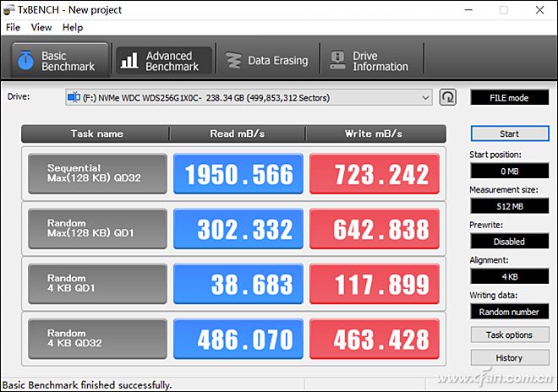Click the write value 117.899
The width and height of the screenshot is (558, 392).
375,284
